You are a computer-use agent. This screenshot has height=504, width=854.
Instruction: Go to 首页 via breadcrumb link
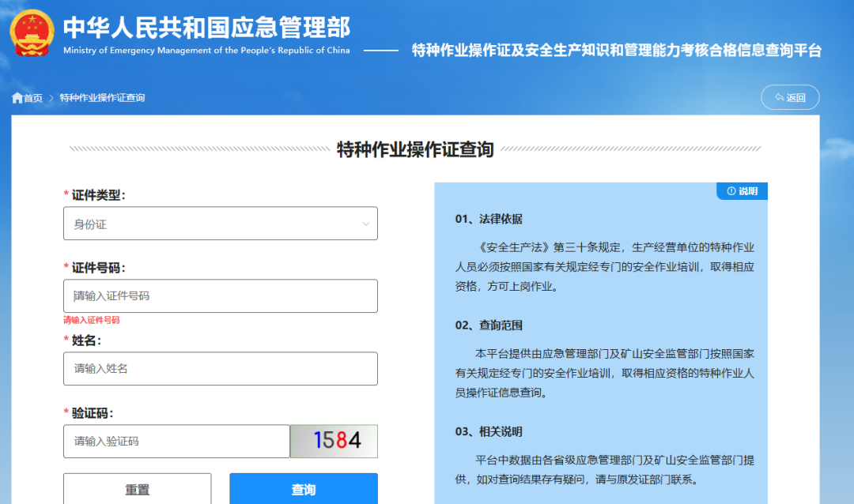tap(32, 98)
